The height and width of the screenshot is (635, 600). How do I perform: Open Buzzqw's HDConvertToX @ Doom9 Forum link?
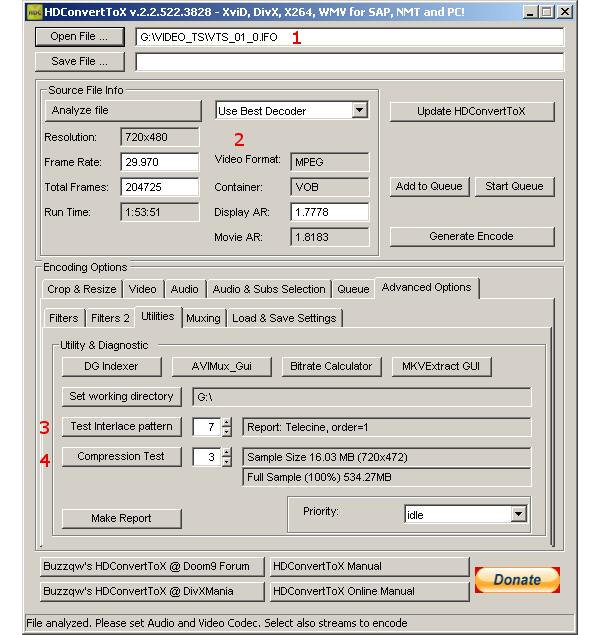[152, 566]
